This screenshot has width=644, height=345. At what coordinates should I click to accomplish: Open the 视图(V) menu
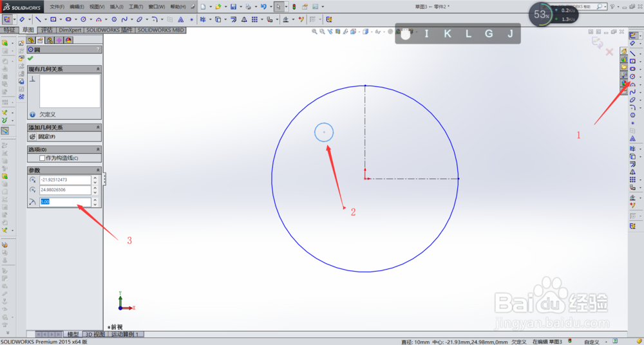97,6
